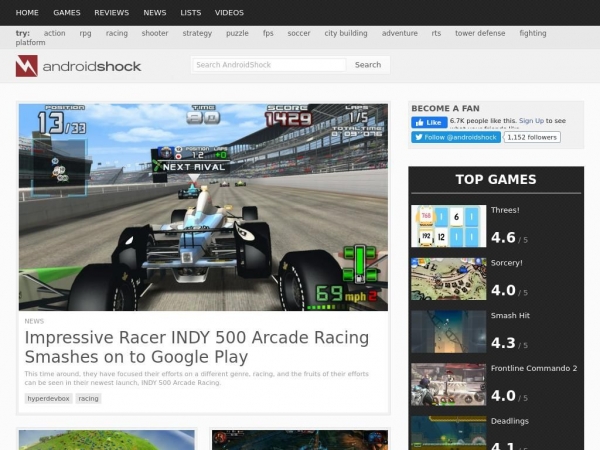Open the Impressive Racer INDY 500 headline

(197, 347)
